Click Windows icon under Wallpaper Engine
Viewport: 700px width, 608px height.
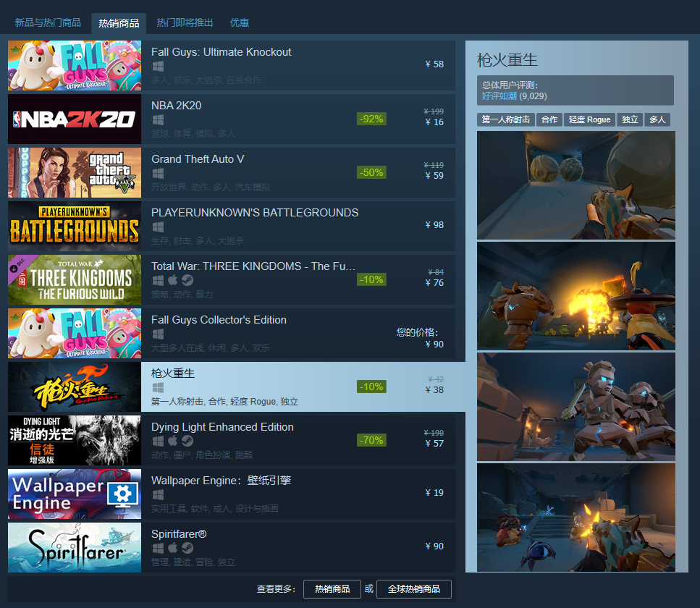pos(158,495)
